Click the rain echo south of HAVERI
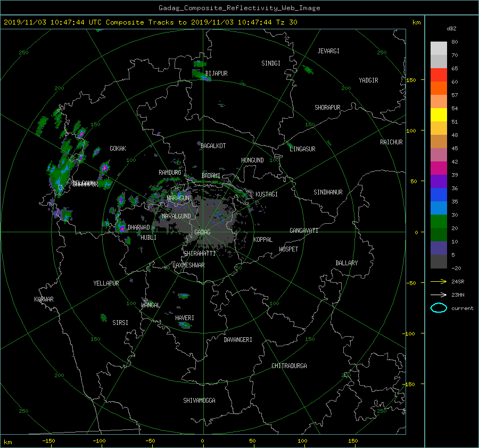479x448 pixels. click(185, 325)
